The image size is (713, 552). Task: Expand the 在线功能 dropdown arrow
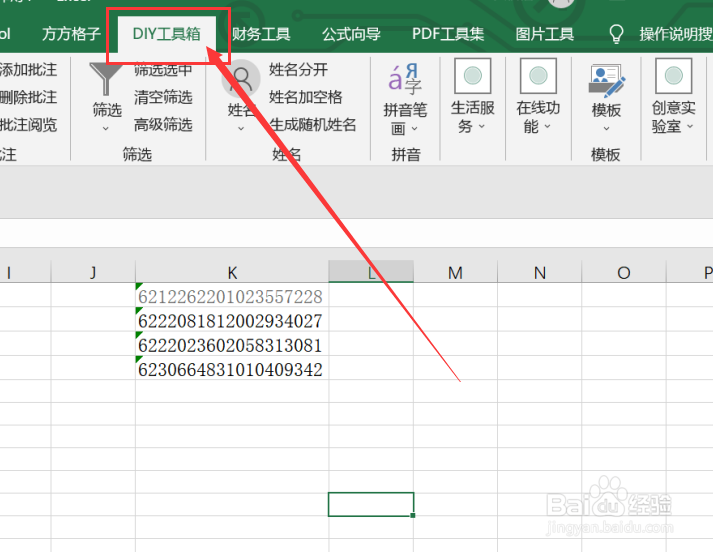(x=547, y=126)
